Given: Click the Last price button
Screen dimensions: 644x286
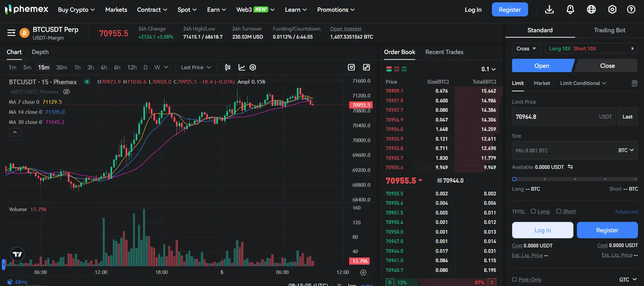Looking at the screenshot, I should pyautogui.click(x=628, y=117).
